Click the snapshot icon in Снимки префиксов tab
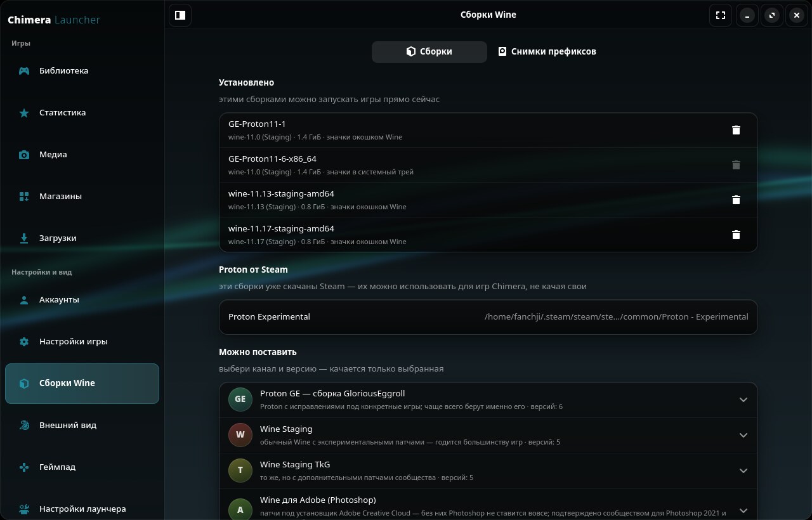812x520 pixels. (502, 51)
